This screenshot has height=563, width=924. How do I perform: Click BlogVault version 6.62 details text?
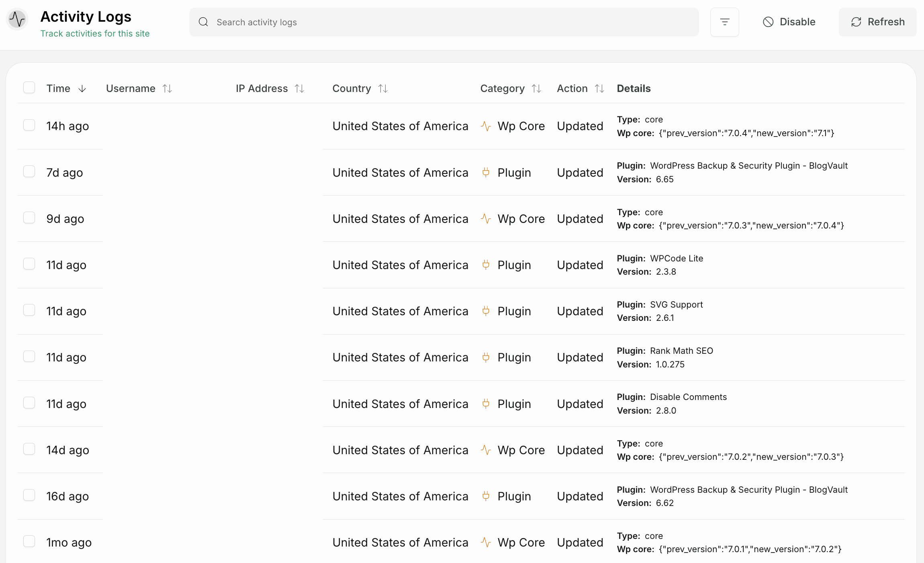(645, 503)
